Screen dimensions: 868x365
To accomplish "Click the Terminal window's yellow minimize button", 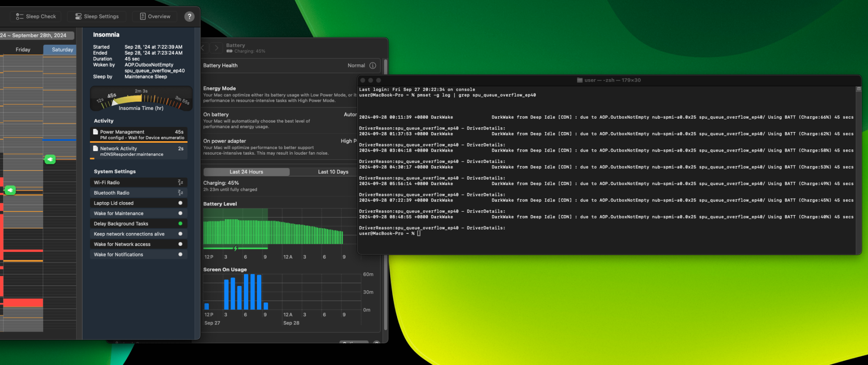I will (x=371, y=80).
